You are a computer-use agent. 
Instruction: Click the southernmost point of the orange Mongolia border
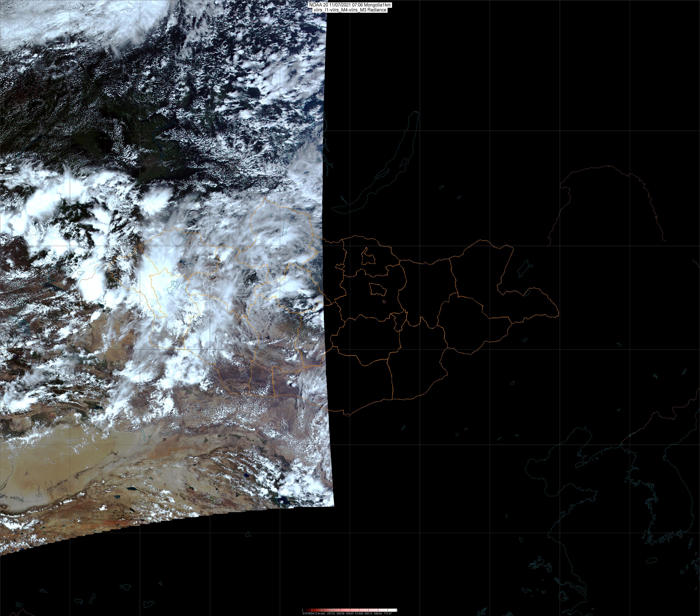click(x=349, y=416)
